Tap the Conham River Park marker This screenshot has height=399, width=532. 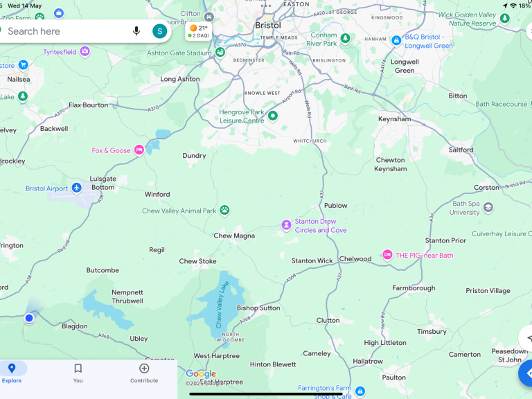[344, 36]
